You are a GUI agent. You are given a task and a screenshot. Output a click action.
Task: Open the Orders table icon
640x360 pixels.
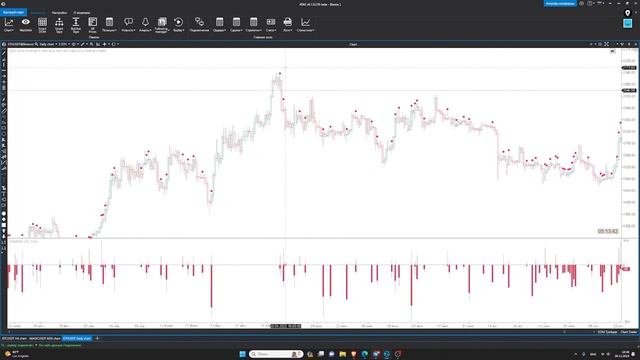[219, 24]
